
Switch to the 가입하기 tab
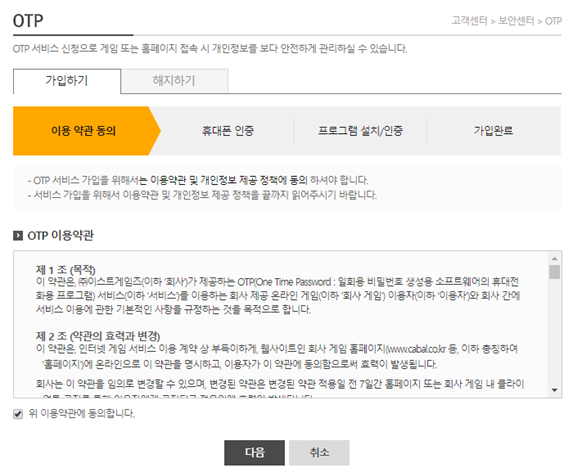coord(67,81)
